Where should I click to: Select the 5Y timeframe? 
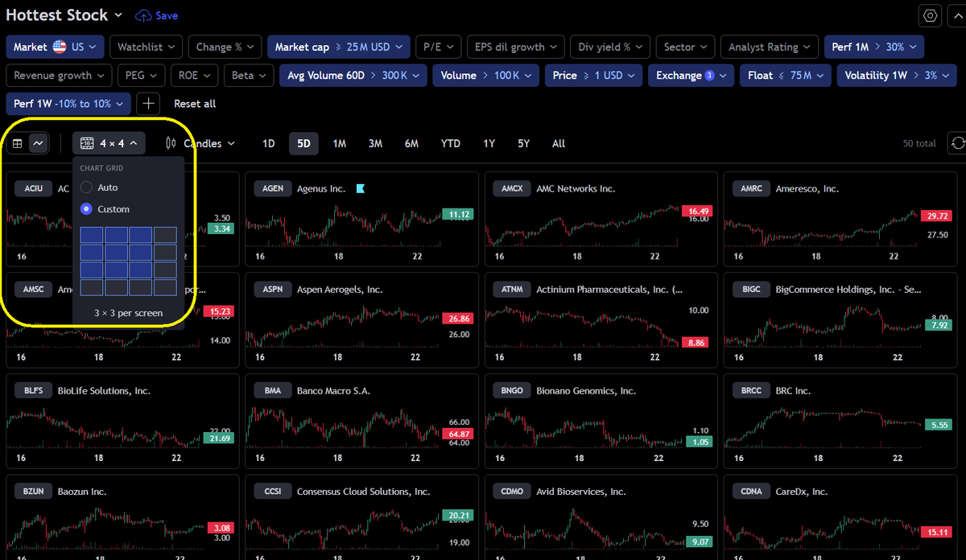point(524,143)
